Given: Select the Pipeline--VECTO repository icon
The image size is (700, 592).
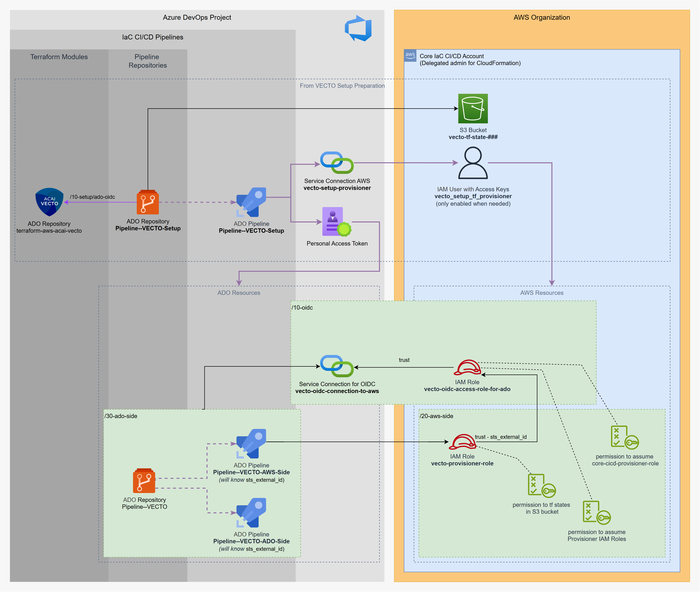Looking at the screenshot, I should 144,481.
